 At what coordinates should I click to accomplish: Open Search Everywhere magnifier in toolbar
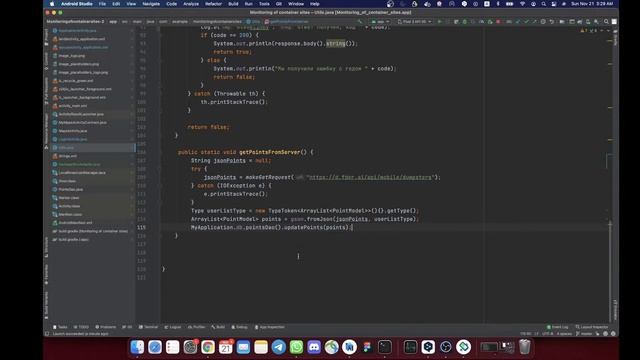(606, 22)
